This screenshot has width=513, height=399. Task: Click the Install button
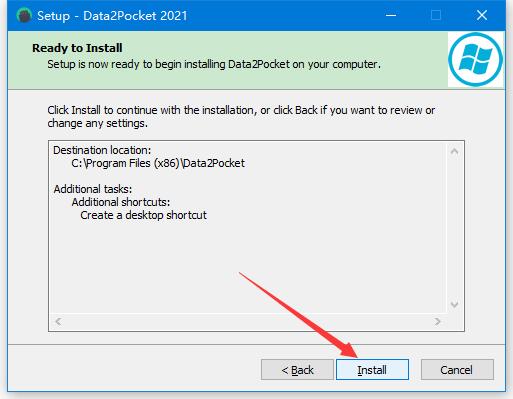pos(372,369)
